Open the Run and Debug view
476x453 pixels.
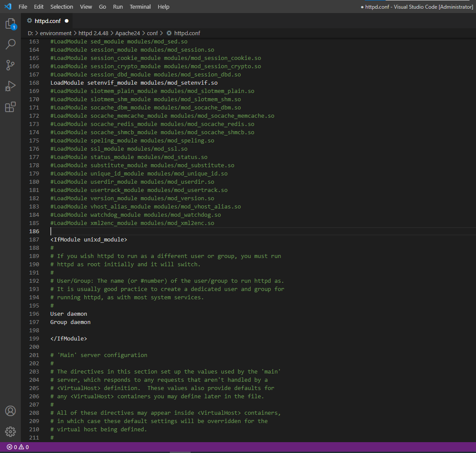click(10, 86)
